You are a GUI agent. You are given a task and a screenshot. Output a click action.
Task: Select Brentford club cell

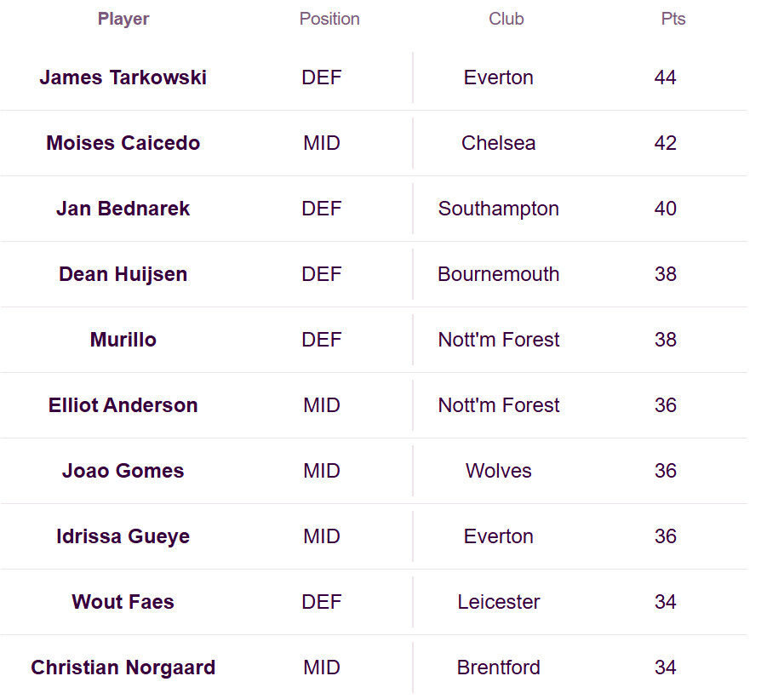point(499,667)
